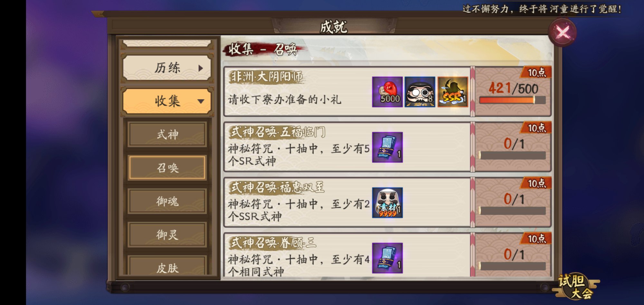Viewport: 644px width, 305px height.
Task: Open the 式神召唤·福惠双至 achievement row
Action: coord(347,203)
